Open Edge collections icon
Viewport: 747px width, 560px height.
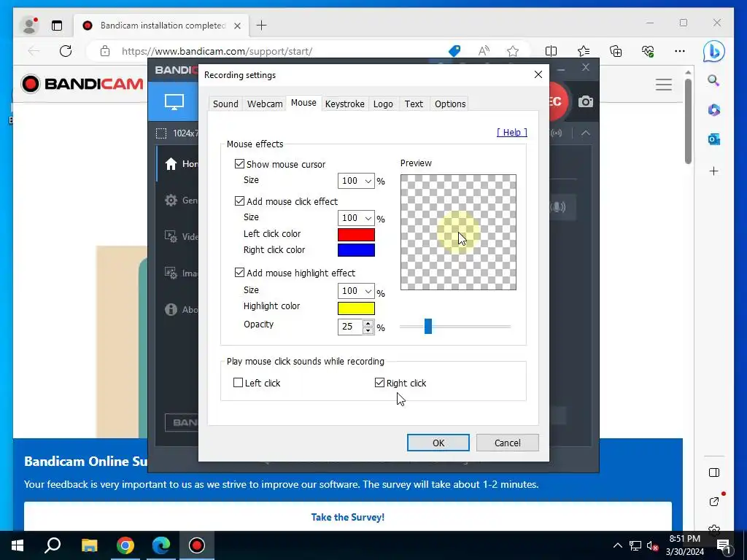point(616,51)
